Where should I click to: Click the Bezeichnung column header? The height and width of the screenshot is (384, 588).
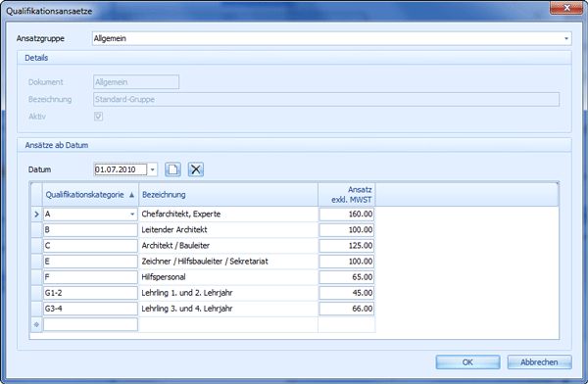point(228,195)
